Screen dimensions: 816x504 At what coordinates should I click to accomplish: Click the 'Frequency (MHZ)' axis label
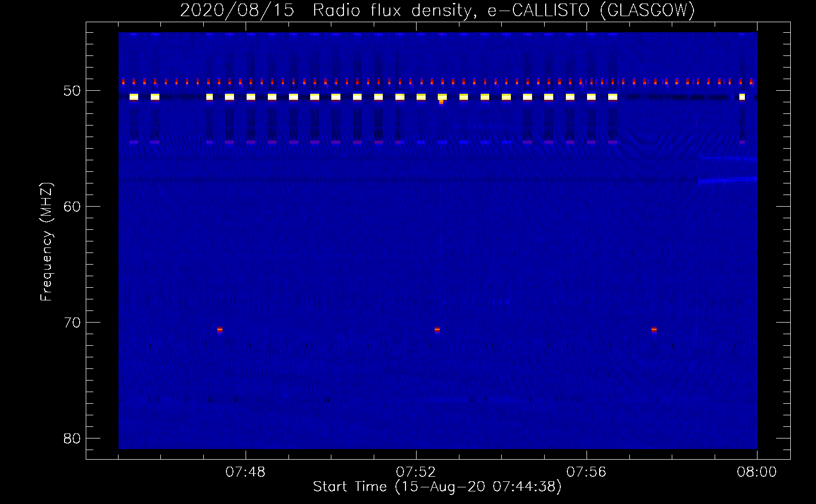46,242
